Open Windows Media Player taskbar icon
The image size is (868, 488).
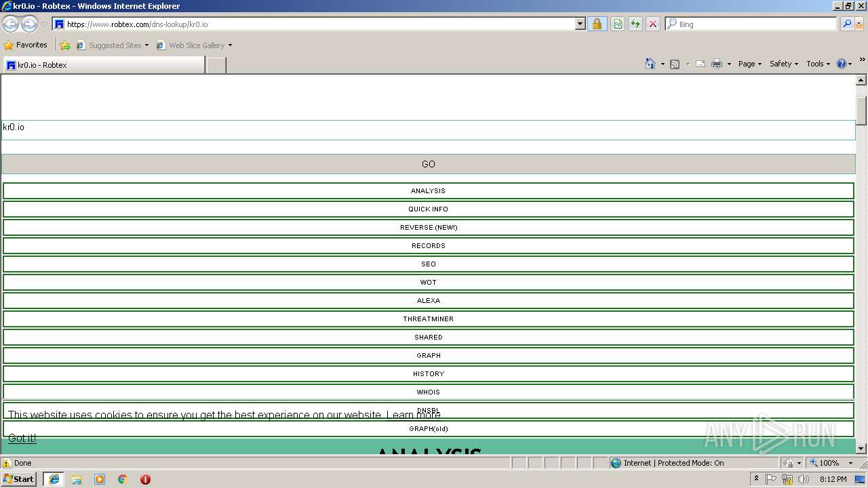(100, 479)
